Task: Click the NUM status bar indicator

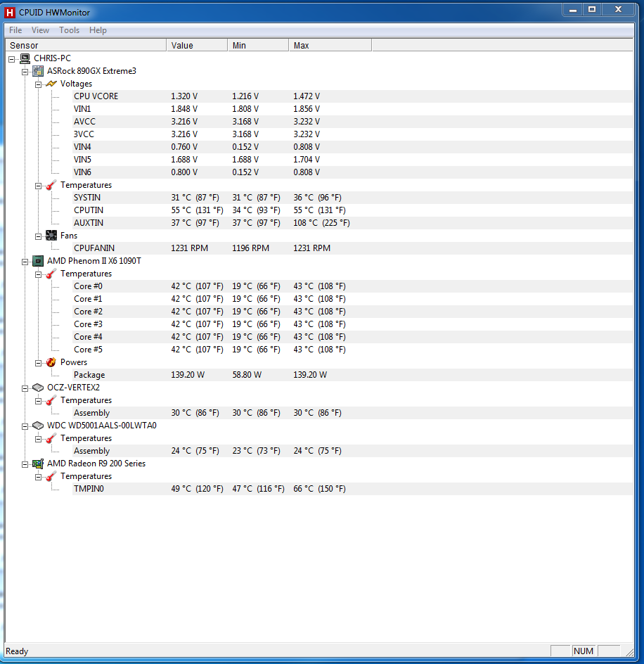Action: (584, 651)
